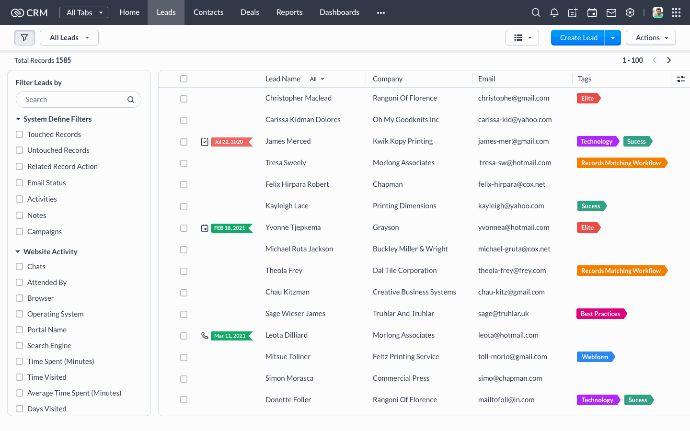690x431 pixels.
Task: Collapse the System Define Filters section
Action: click(x=18, y=119)
